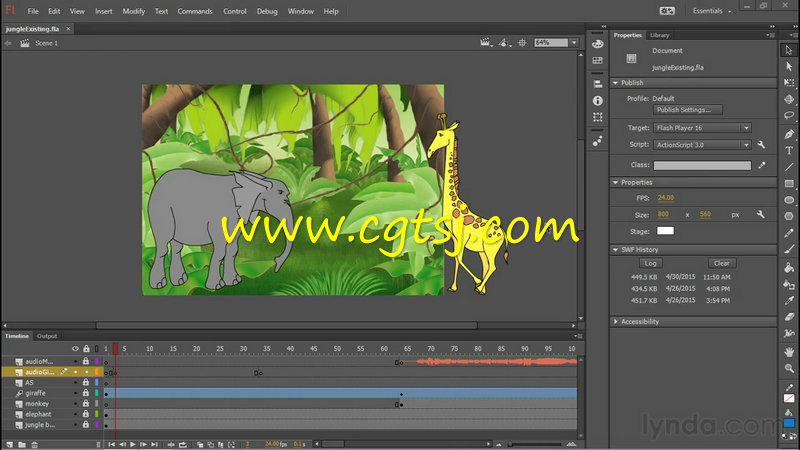Toggle lock on the AS layer
The height and width of the screenshot is (450, 800).
[x=86, y=383]
